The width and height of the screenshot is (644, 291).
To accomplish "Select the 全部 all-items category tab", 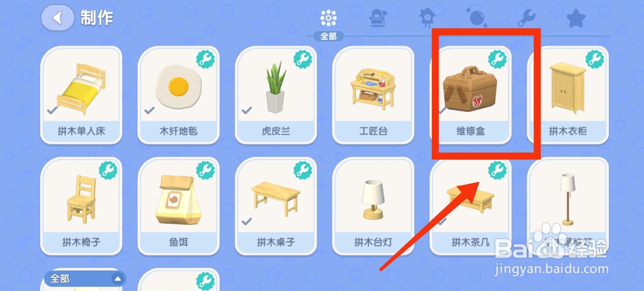I will (x=328, y=25).
